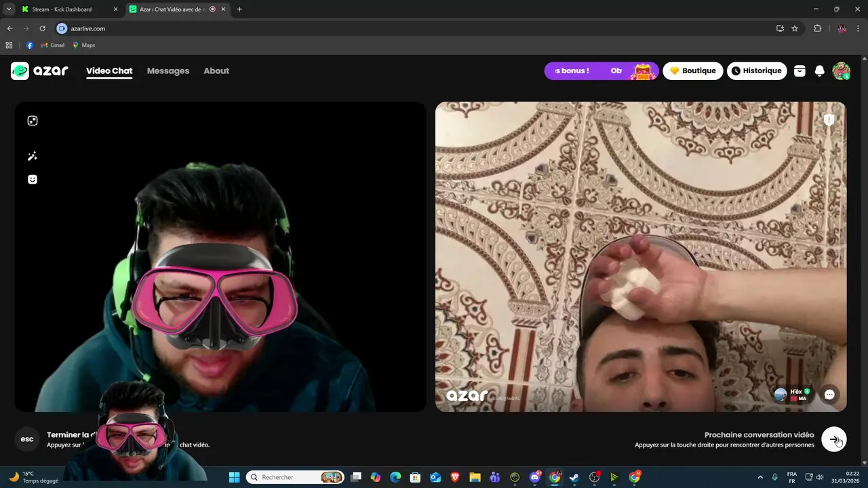Open the Boutique shop

pyautogui.click(x=692, y=70)
